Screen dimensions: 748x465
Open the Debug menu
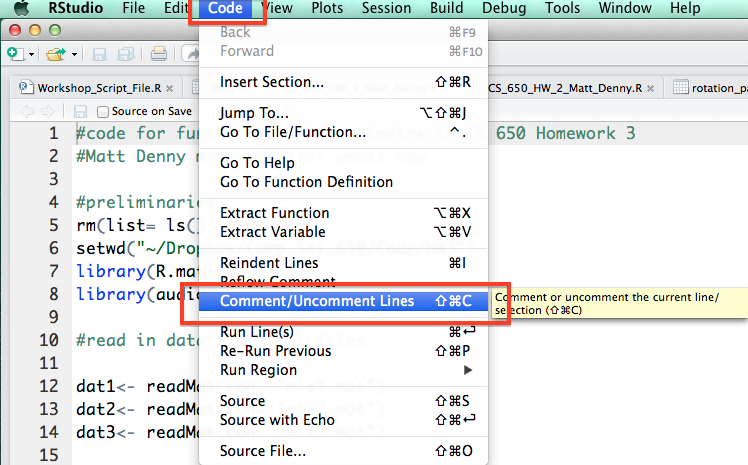pos(504,8)
